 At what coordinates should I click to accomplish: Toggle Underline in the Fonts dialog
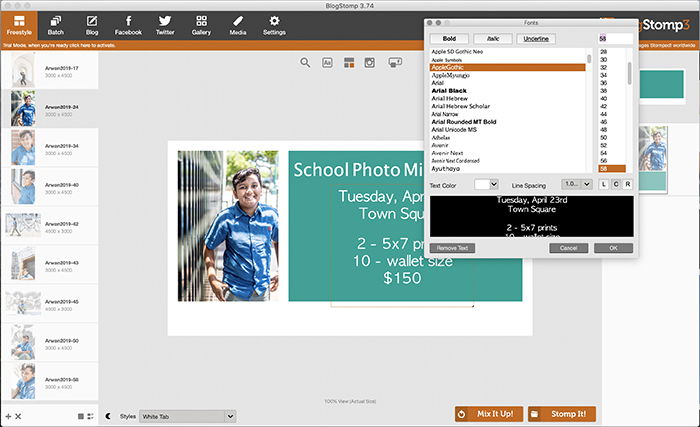point(536,39)
